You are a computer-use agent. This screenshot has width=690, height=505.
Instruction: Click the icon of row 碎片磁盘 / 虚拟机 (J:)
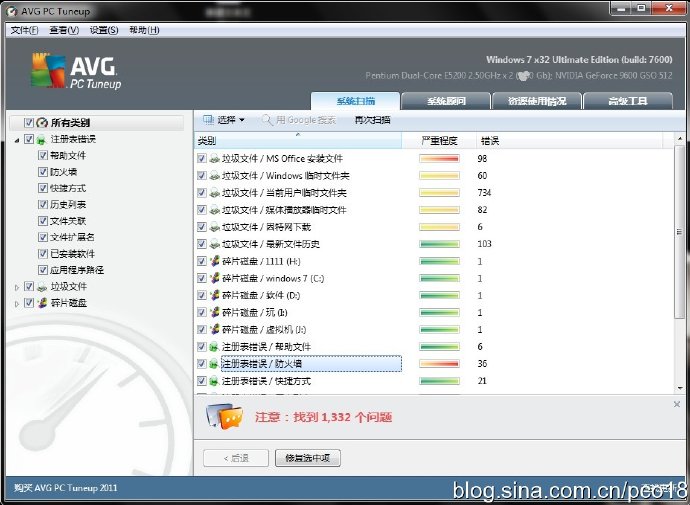214,329
